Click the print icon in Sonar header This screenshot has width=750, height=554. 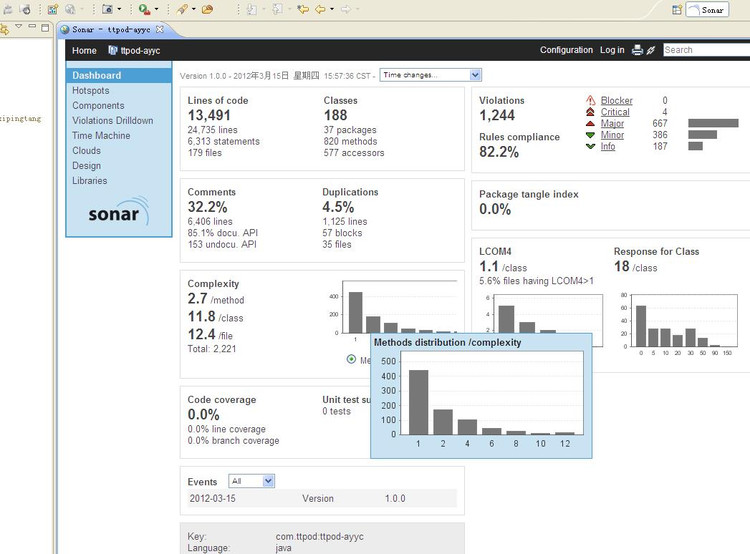[x=637, y=50]
